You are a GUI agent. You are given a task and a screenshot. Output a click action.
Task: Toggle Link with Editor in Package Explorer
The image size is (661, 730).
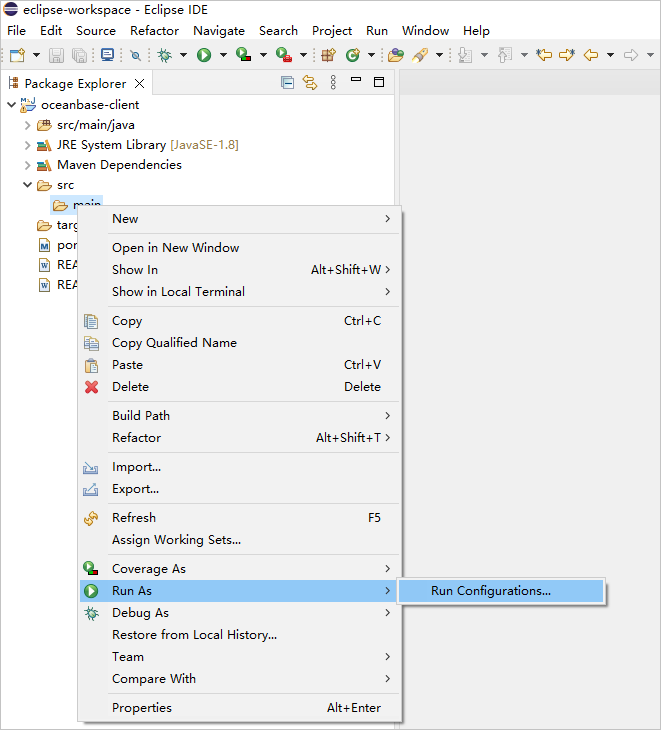(310, 83)
